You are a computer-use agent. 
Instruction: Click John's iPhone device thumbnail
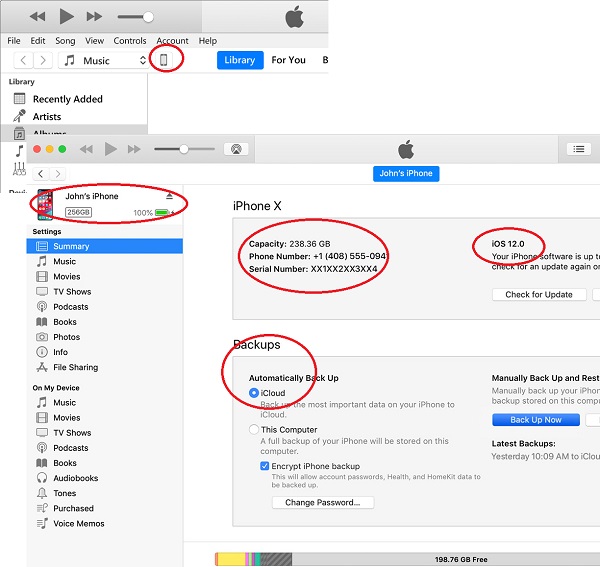coord(45,205)
